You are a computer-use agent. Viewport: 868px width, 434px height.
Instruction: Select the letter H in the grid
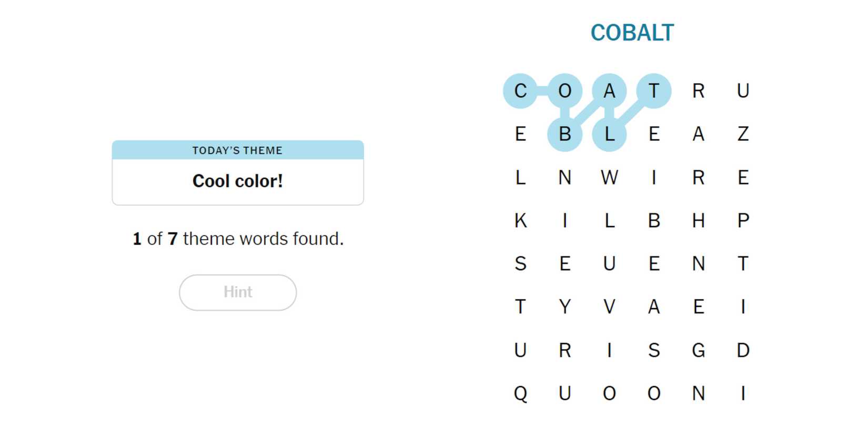point(698,220)
